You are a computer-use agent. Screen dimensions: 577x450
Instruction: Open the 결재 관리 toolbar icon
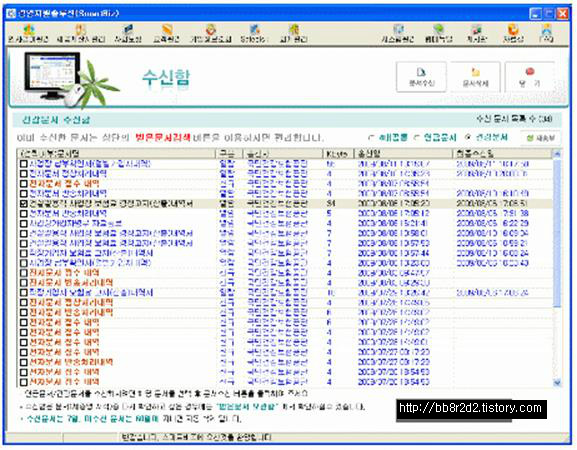click(x=294, y=34)
